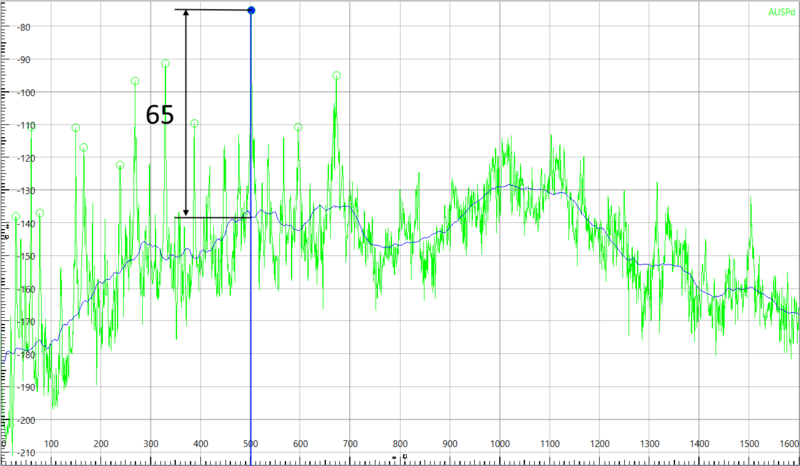Select the -117 peak marker near 165
The height and width of the screenshot is (466, 800).
(x=84, y=147)
